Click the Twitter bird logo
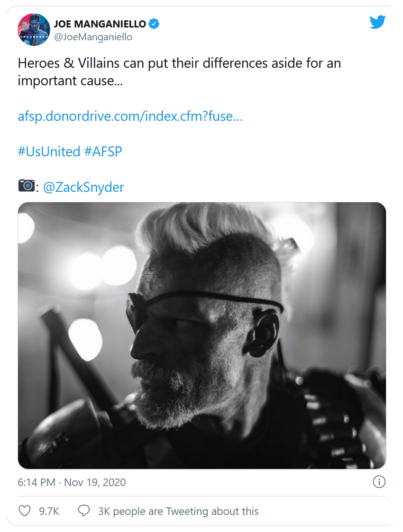This screenshot has width=403, height=532. click(377, 22)
